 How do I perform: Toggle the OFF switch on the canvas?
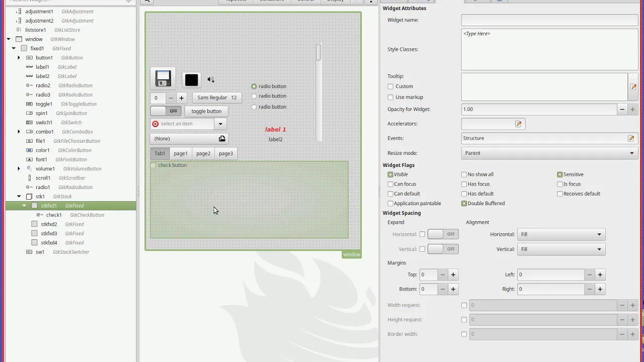(166, 111)
